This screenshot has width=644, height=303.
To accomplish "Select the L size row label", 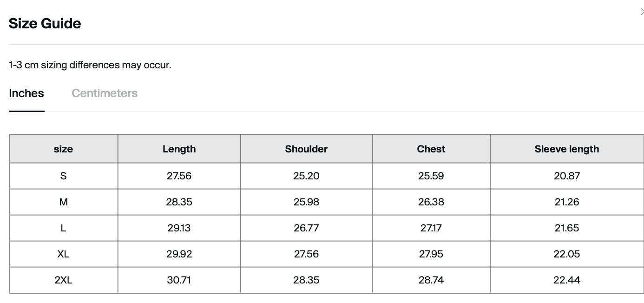I will 64,228.
